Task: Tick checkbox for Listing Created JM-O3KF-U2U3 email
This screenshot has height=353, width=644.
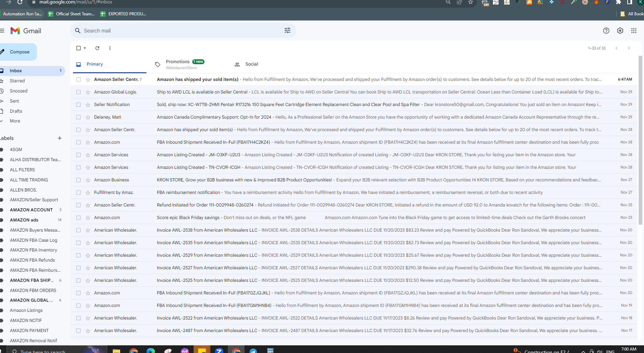Action: point(78,155)
